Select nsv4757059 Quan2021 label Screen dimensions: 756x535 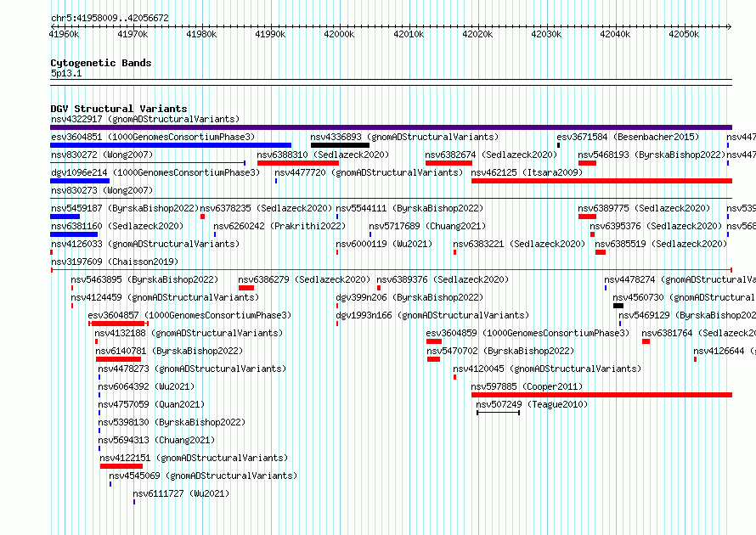[x=151, y=404]
